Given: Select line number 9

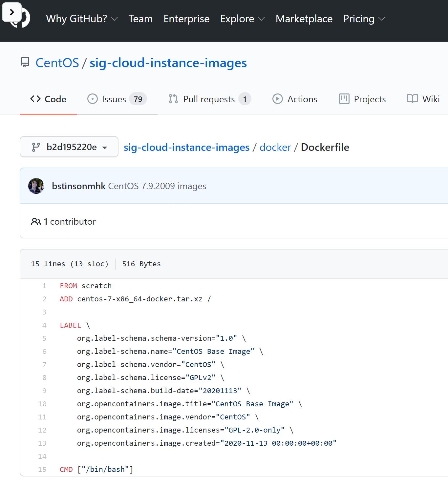Looking at the screenshot, I should click(x=44, y=391).
